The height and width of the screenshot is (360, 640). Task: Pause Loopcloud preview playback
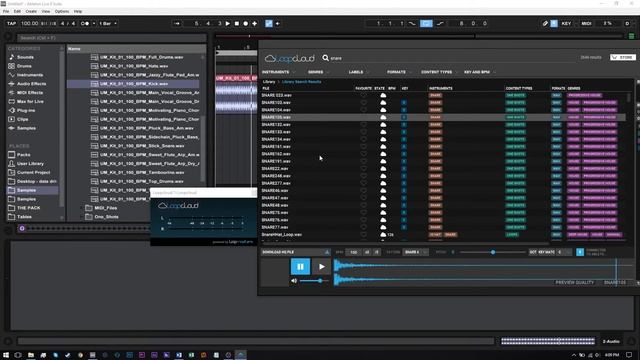[x=300, y=267]
